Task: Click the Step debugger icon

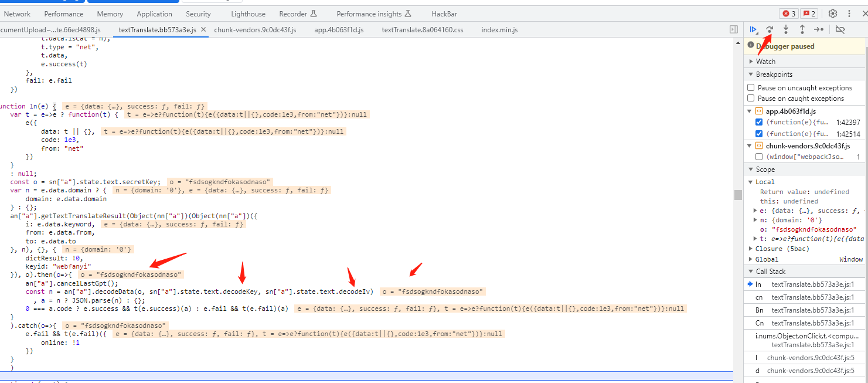Action: coord(819,29)
